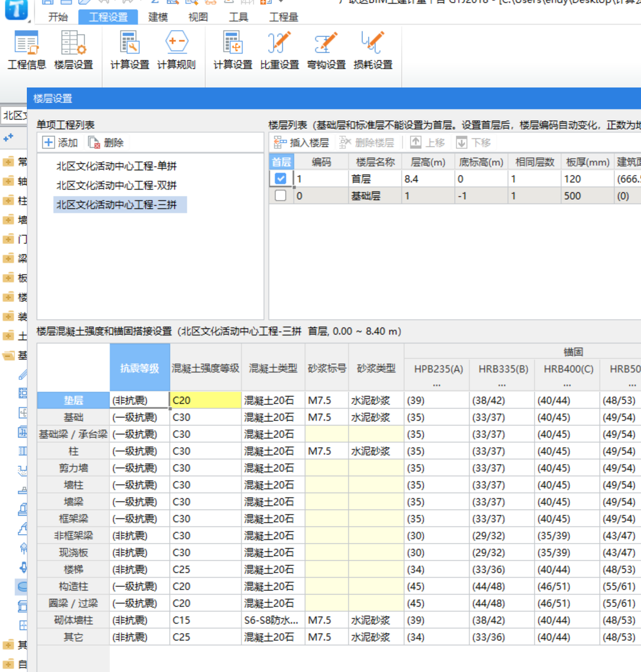
Task: Switch to 开始 ribbon tab
Action: click(x=58, y=17)
